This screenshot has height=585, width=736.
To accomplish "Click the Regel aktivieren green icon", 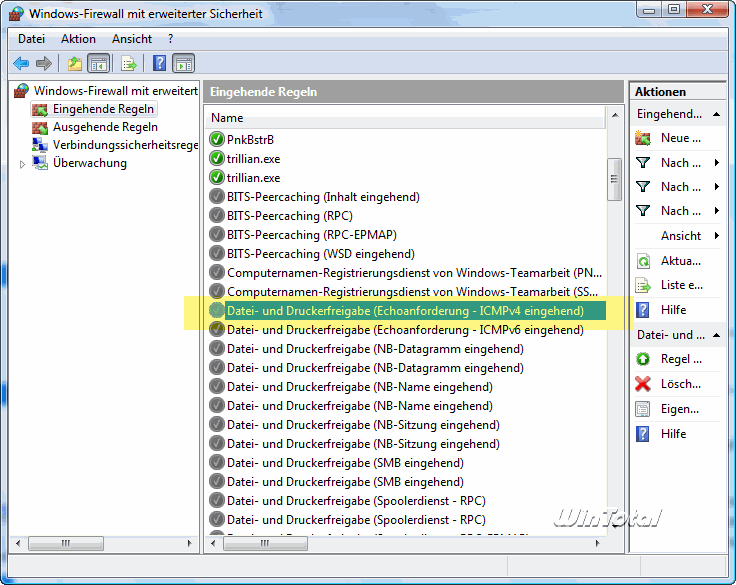I will coord(643,359).
